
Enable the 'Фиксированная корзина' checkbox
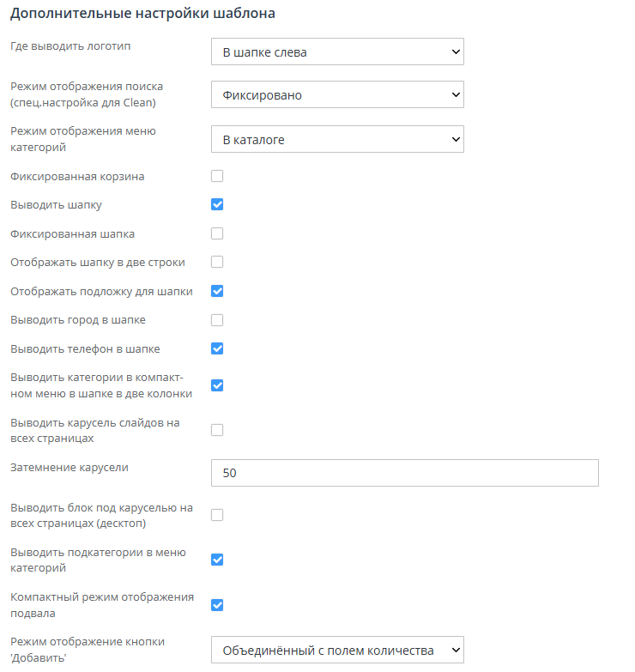click(217, 177)
